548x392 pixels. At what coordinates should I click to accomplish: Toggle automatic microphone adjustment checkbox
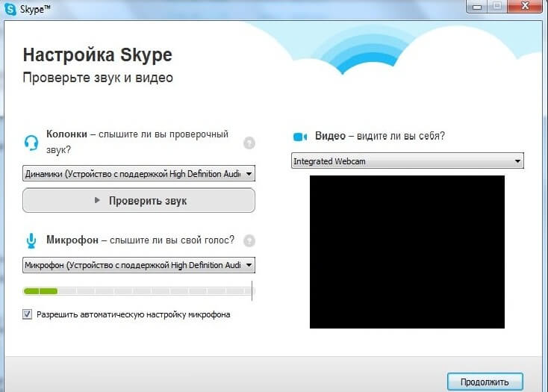(28, 315)
